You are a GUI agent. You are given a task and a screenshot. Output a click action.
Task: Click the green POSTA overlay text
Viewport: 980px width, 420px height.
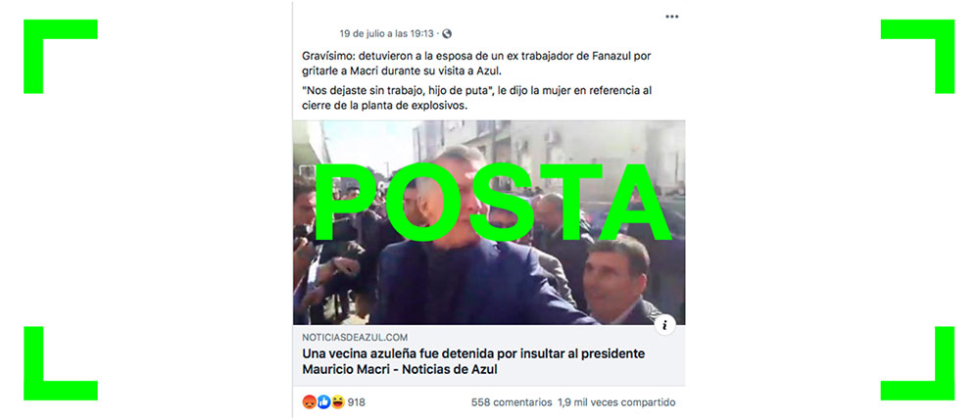pyautogui.click(x=492, y=204)
